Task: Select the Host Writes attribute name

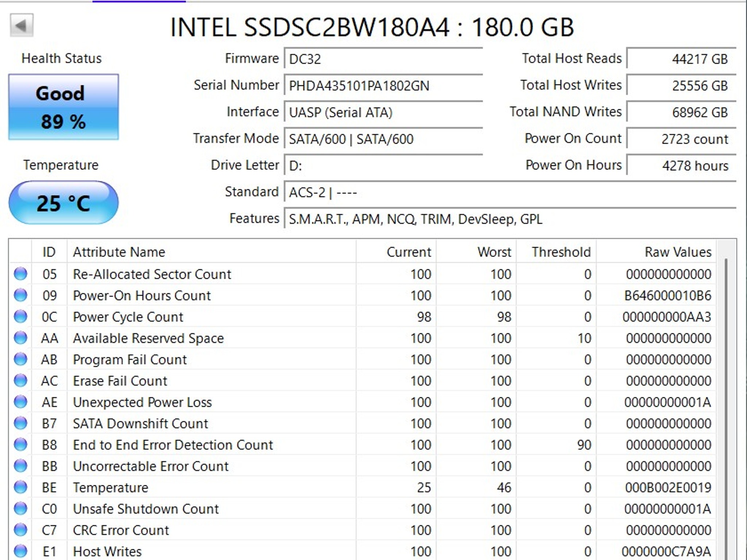Action: pyautogui.click(x=107, y=551)
